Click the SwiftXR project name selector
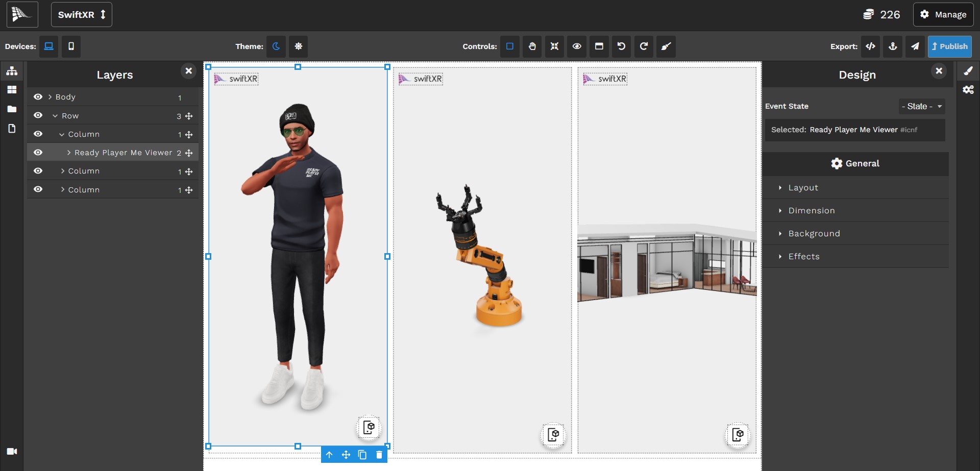 pyautogui.click(x=81, y=14)
